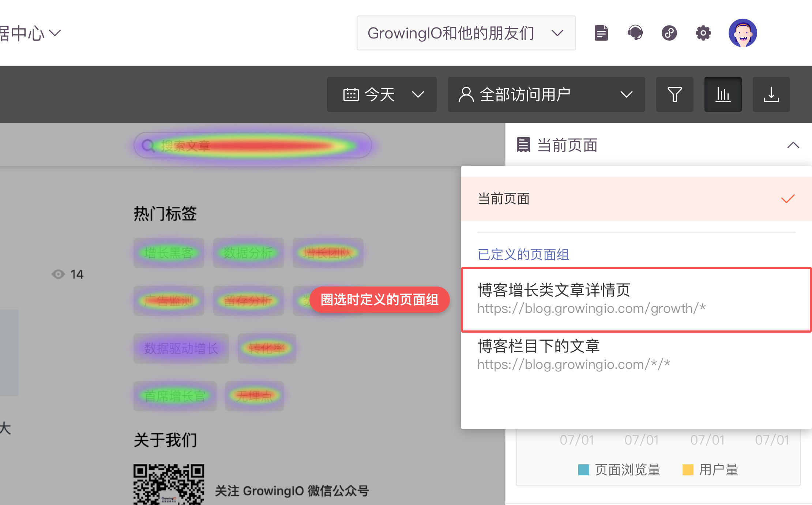This screenshot has height=505, width=812.
Task: Click the 增长黑客 hot tag
Action: (169, 253)
